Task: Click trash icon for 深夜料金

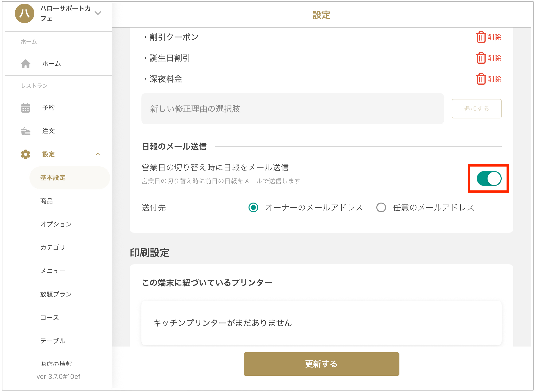Action: pos(481,79)
